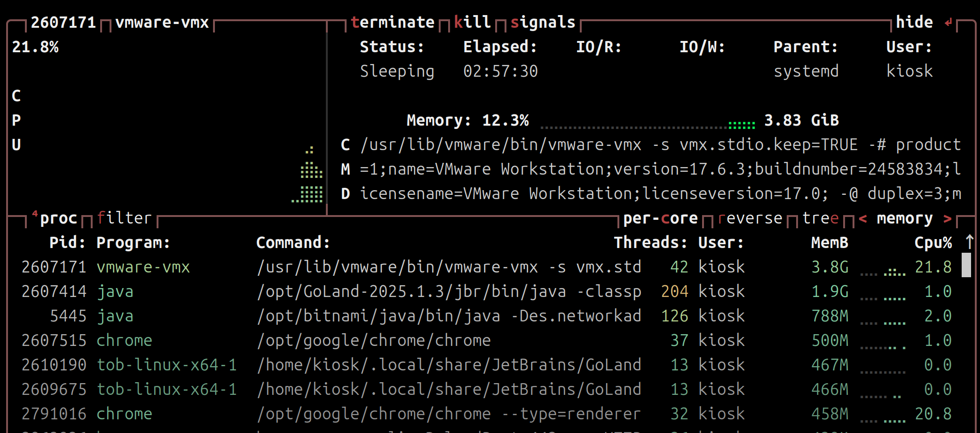Click the CPU usage graph area

(x=165, y=141)
